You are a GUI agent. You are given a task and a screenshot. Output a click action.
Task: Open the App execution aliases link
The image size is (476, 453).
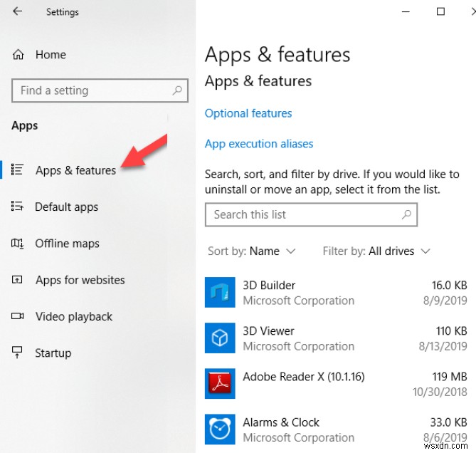(x=259, y=144)
